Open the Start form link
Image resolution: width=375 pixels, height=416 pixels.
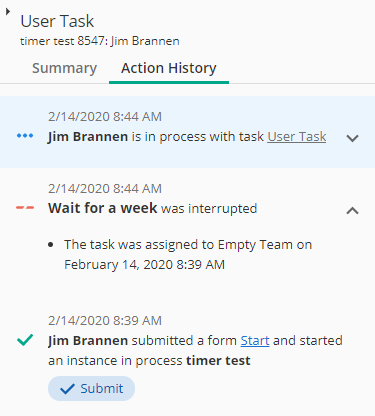(x=255, y=341)
